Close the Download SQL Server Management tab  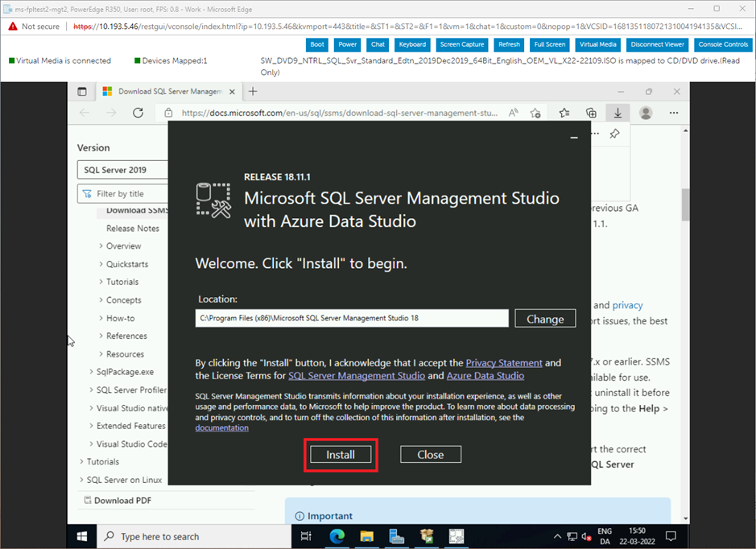pyautogui.click(x=232, y=92)
